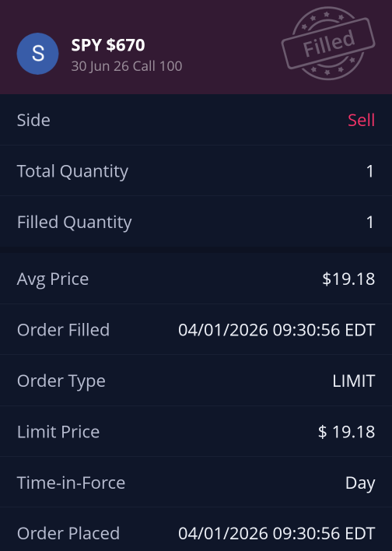Tap the Filled Quantity label
The width and height of the screenshot is (392, 551).
(x=75, y=223)
